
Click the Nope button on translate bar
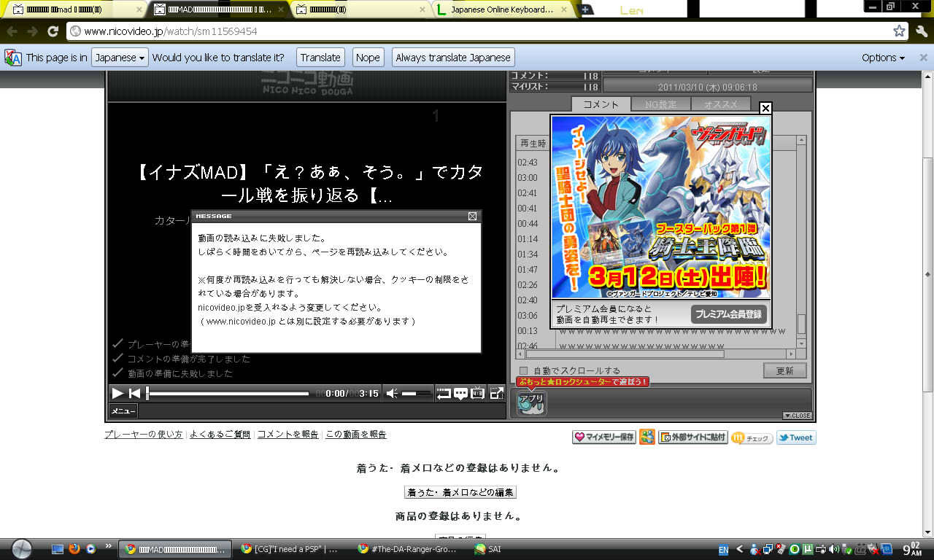point(368,58)
